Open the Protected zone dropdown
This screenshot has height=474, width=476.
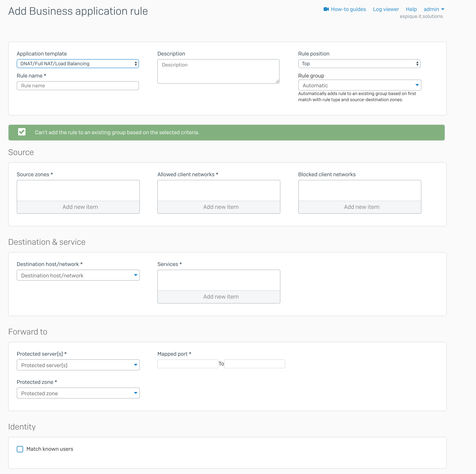point(78,393)
